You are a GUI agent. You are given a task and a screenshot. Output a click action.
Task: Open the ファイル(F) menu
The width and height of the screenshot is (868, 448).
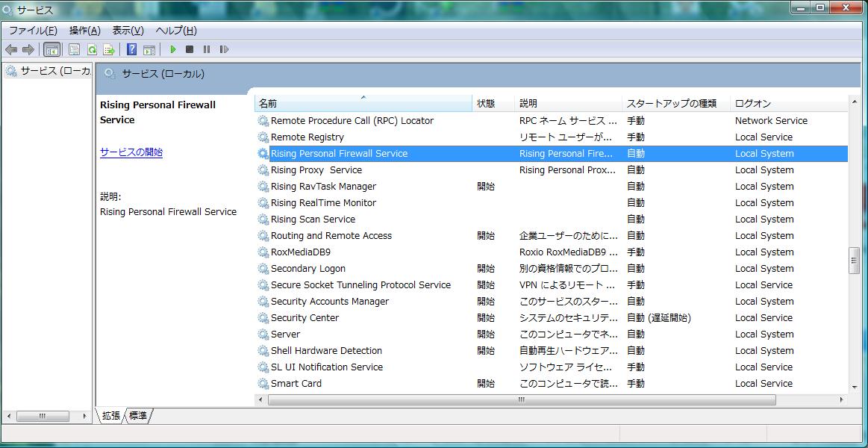(32, 31)
